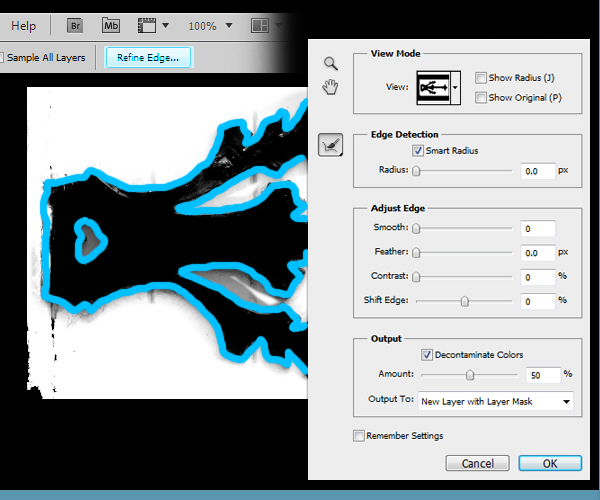Toggle the Sample All Layers checkbox
600x500 pixels.
click(x=2, y=58)
